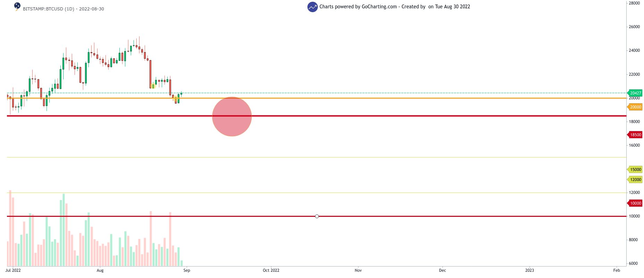This screenshot has height=278, width=644.
Task: Click the Feb label on the time axis
Action: (x=617, y=270)
